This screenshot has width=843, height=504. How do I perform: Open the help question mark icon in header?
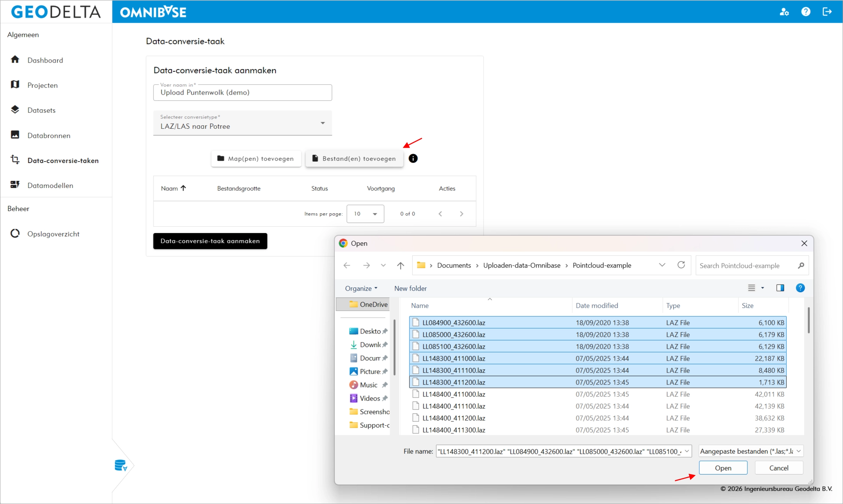tap(805, 12)
